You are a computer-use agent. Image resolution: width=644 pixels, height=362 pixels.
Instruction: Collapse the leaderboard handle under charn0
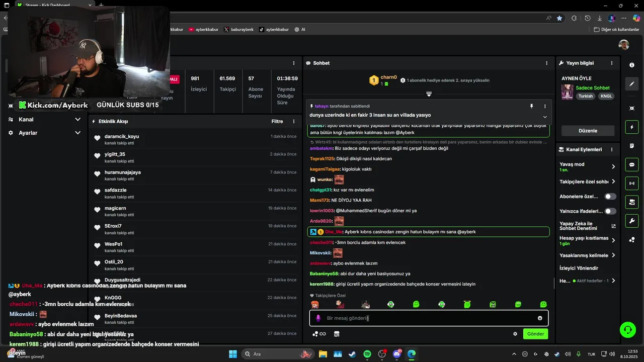coord(429,94)
